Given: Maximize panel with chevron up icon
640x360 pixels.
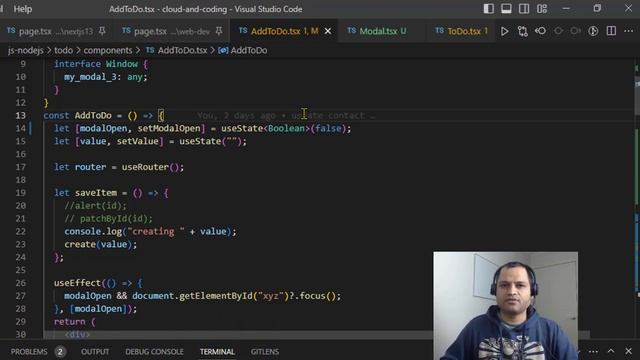Looking at the screenshot, I should pyautogui.click(x=611, y=351).
